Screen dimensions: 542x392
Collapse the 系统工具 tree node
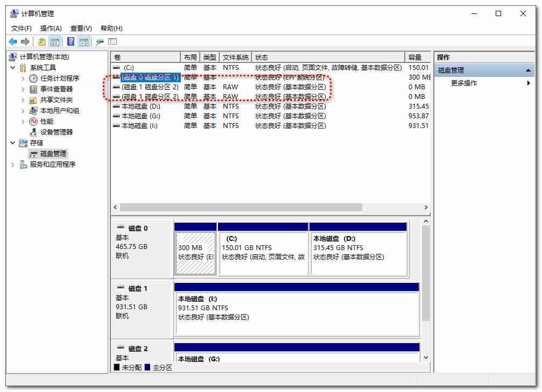[13, 68]
